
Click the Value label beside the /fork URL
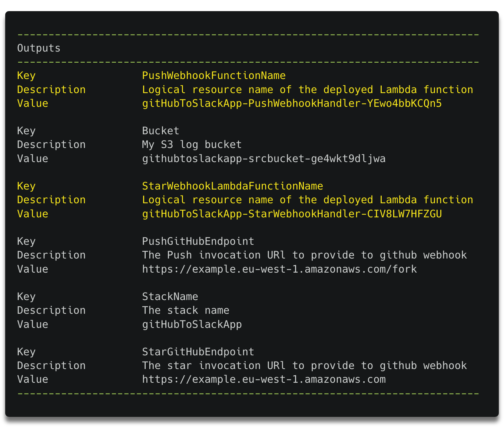pos(33,269)
